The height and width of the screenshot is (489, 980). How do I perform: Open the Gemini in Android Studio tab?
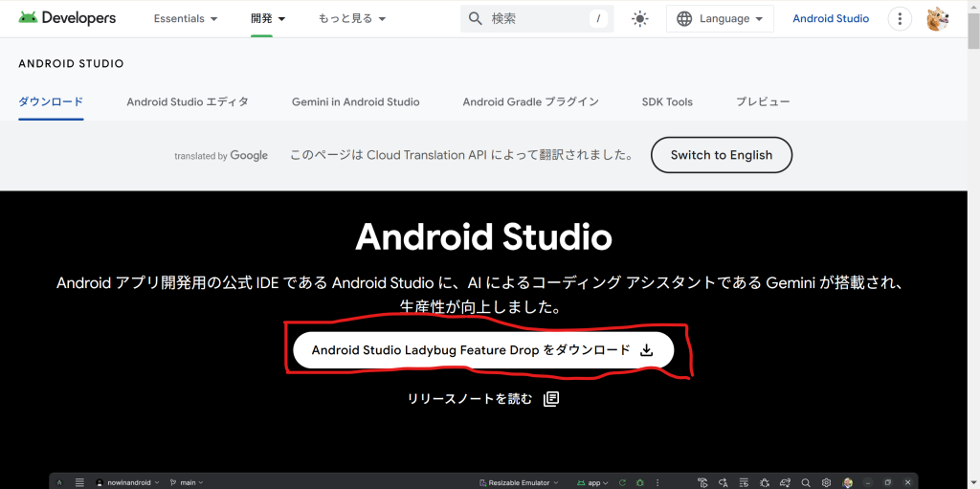click(355, 101)
